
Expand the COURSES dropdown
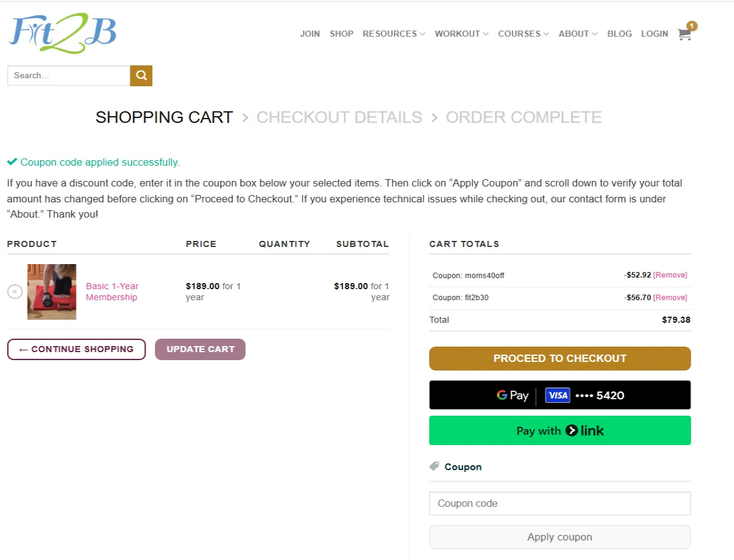tap(519, 34)
